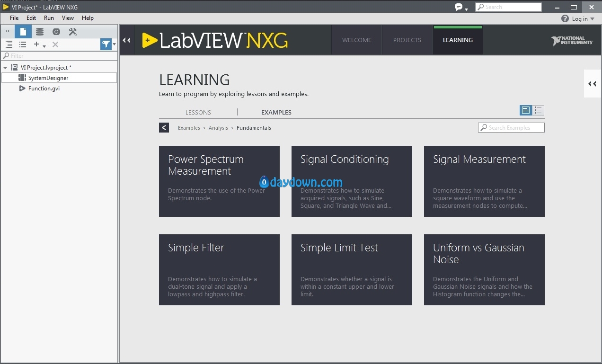Click the feedback speech bubble icon

pos(458,7)
